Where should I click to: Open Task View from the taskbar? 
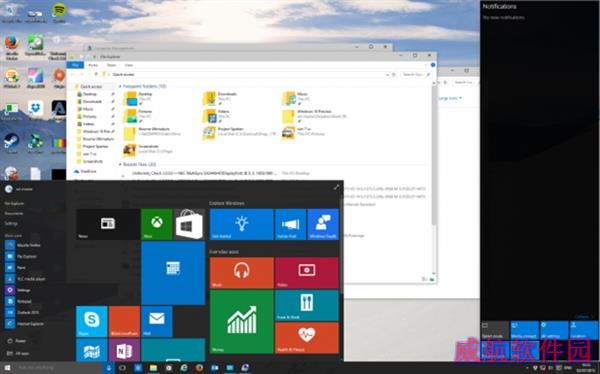tap(122, 368)
